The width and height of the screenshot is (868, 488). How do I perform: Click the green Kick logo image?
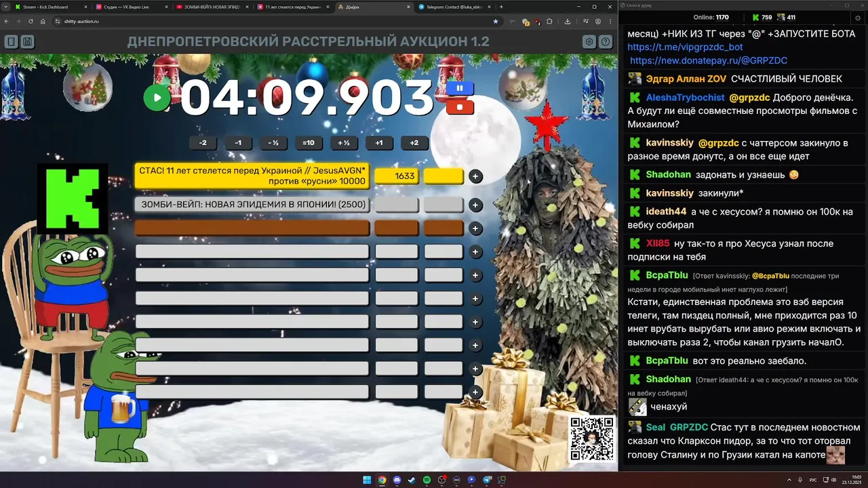[73, 198]
